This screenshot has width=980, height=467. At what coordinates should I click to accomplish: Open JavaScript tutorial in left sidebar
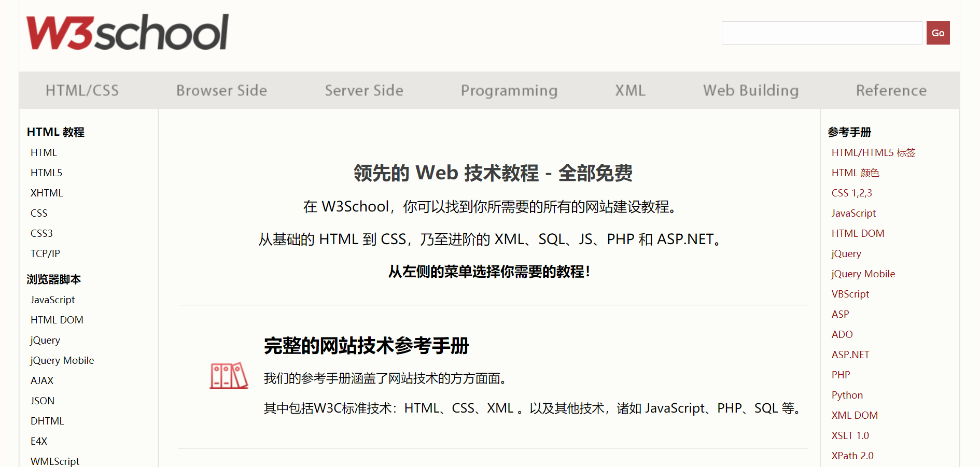(52, 300)
